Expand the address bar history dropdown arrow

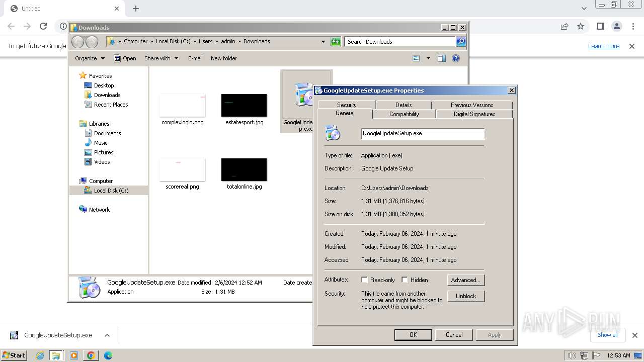(323, 42)
